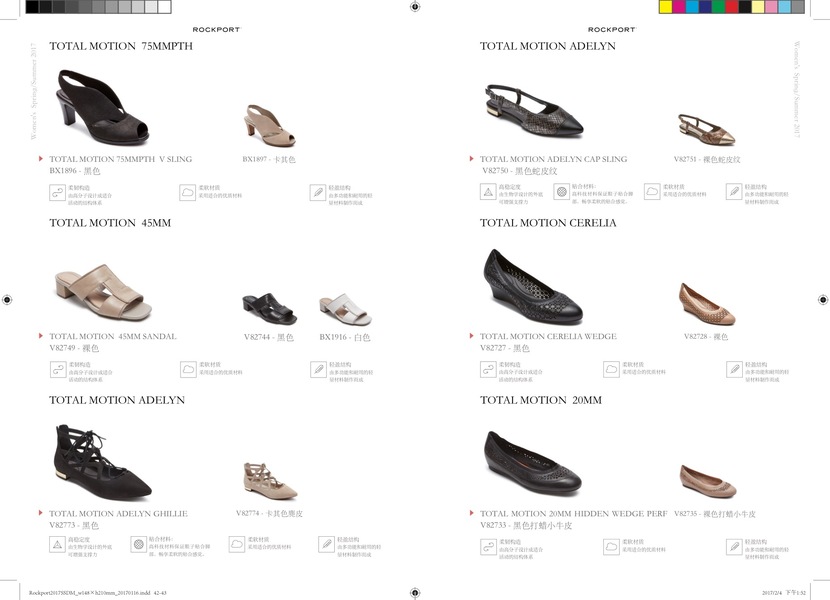Click the right-edge registration mark
Image resolution: width=830 pixels, height=600 pixels.
pos(823,300)
